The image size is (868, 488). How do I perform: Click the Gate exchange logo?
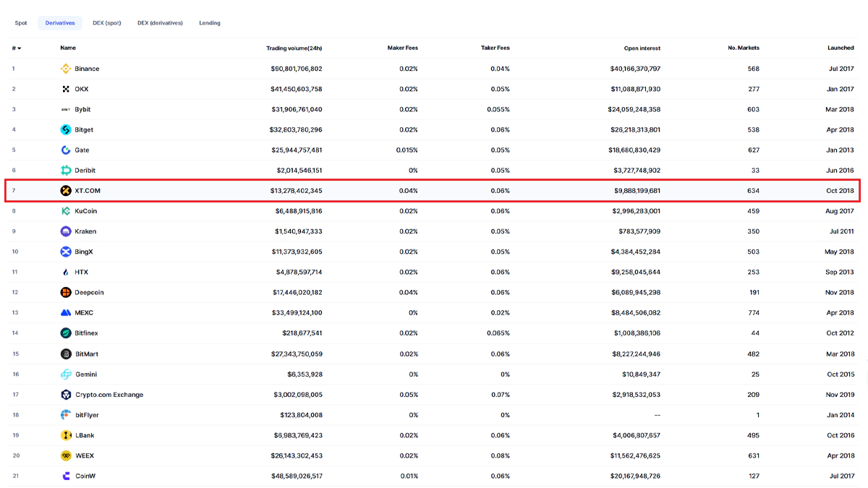[66, 150]
